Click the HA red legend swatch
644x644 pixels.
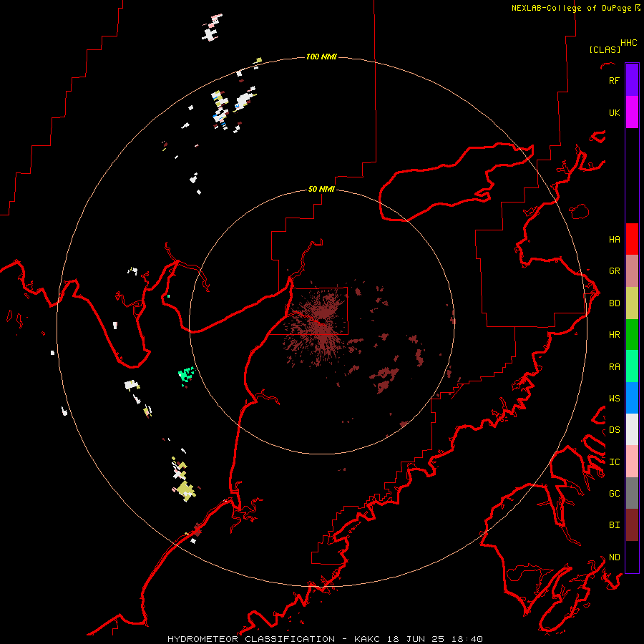tap(632, 239)
